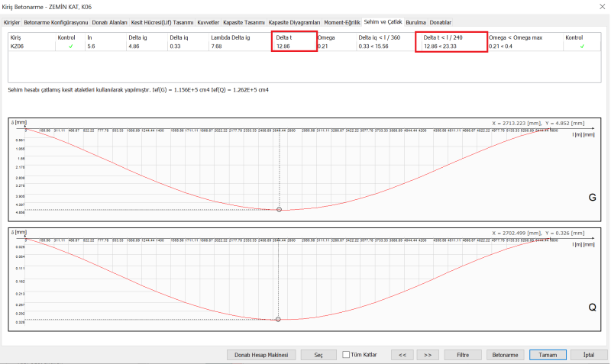Click the max deflection marker on G graph

[x=279, y=209]
